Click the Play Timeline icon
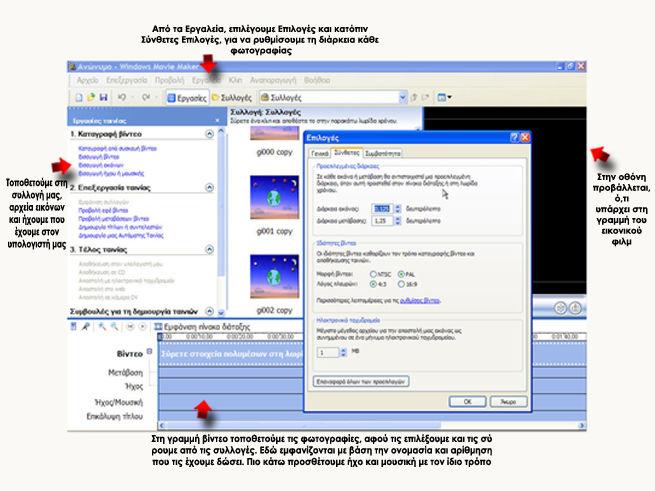This screenshot has height=491, width=655. pos(142,327)
